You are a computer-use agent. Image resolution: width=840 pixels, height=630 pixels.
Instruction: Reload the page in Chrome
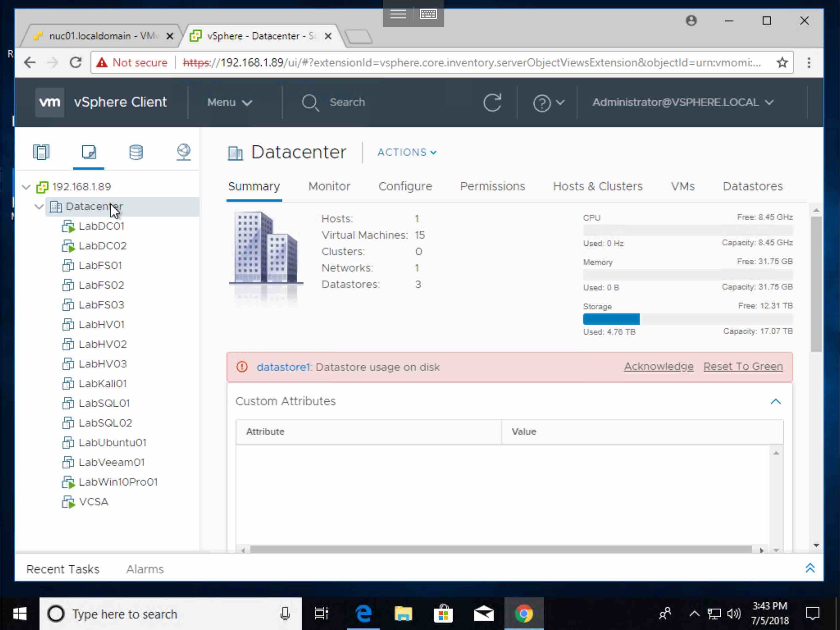pyautogui.click(x=76, y=62)
